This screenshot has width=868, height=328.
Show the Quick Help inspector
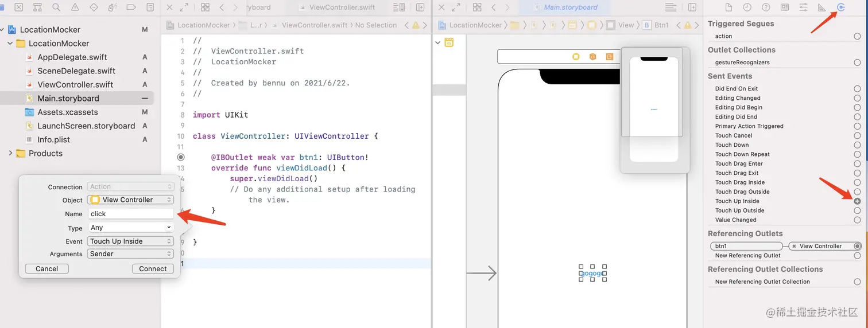tap(766, 7)
